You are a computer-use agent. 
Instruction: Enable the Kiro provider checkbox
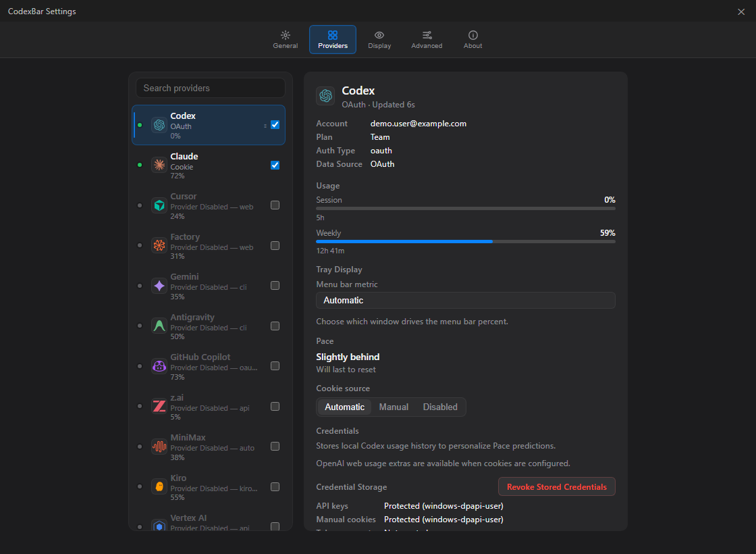pyautogui.click(x=275, y=487)
